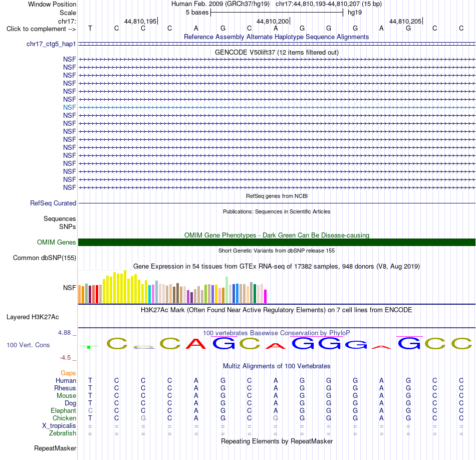Open the RefSeq Curated track label
476x460 pixels.
53,203
